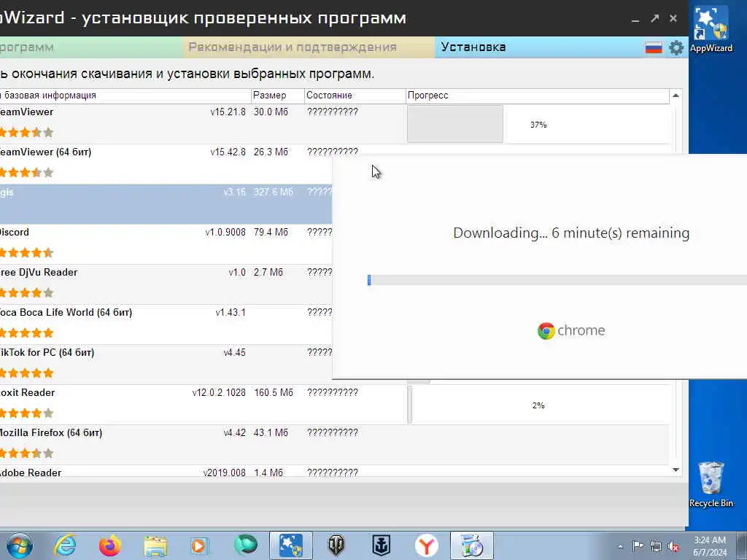Click TeamViewer size 30.0 Мб
Viewport: 747px width, 560px height.
pyautogui.click(x=271, y=112)
